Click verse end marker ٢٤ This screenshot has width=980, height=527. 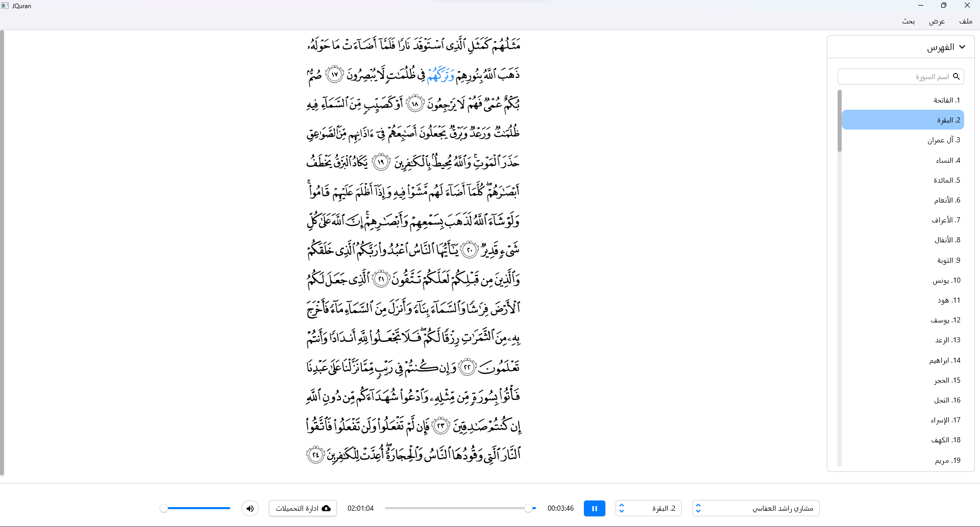tap(316, 454)
